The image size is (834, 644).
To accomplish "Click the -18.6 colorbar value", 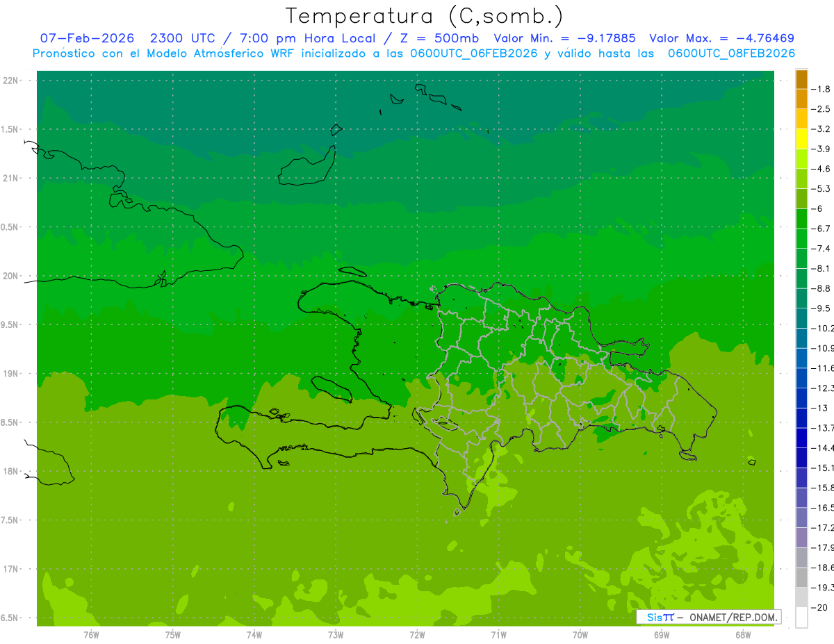I will [823, 567].
